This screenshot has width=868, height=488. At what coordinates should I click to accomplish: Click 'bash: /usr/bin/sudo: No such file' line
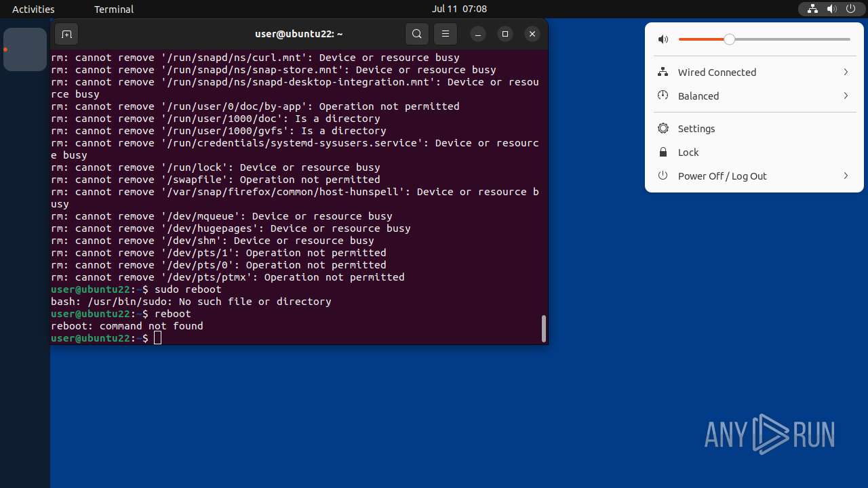[x=191, y=302]
